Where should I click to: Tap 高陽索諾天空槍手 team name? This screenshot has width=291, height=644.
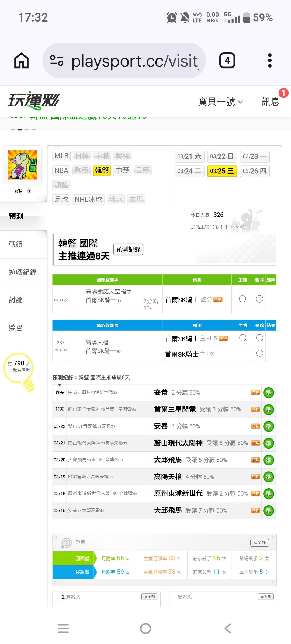pyautogui.click(x=109, y=291)
